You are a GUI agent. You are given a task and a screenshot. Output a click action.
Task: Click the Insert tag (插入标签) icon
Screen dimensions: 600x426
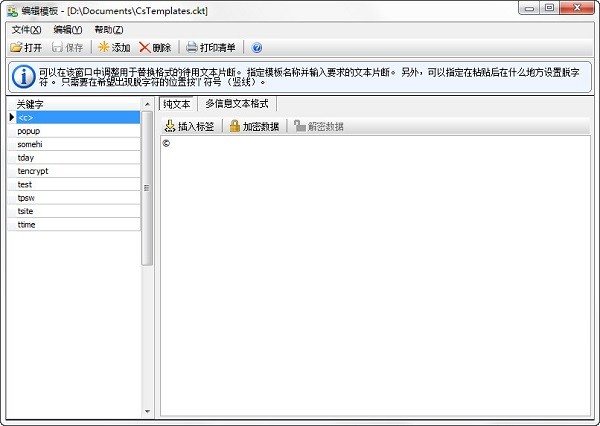[170, 126]
